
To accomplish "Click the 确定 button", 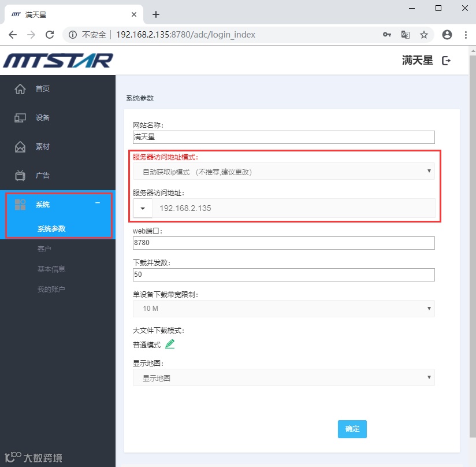I will (352, 429).
